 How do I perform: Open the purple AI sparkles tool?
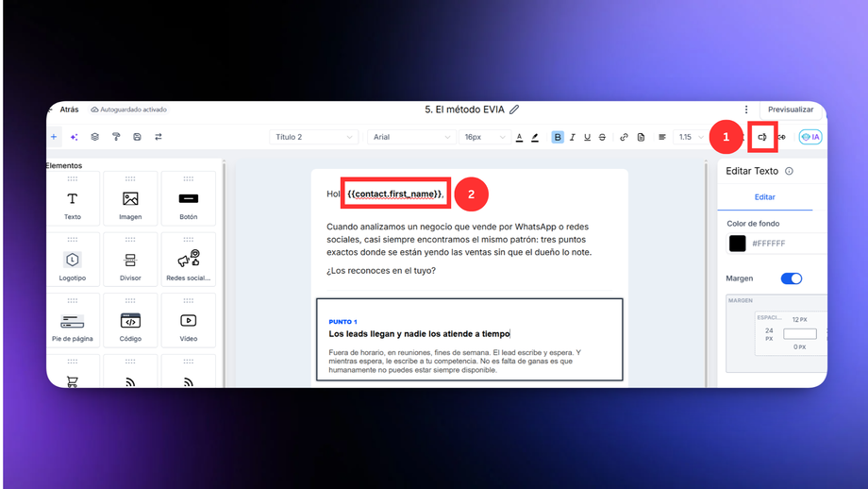pyautogui.click(x=75, y=137)
